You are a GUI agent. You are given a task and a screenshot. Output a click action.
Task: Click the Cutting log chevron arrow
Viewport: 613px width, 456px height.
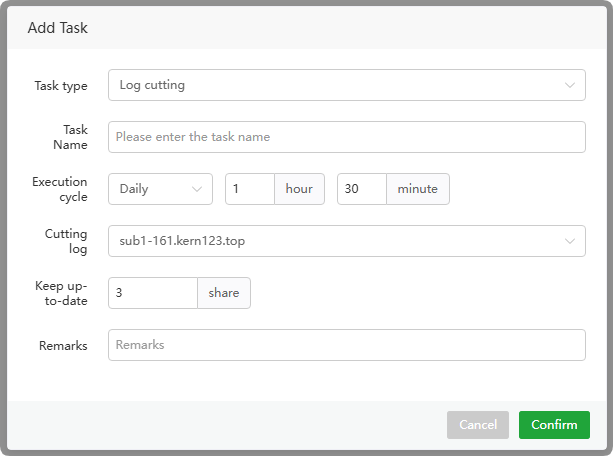570,241
